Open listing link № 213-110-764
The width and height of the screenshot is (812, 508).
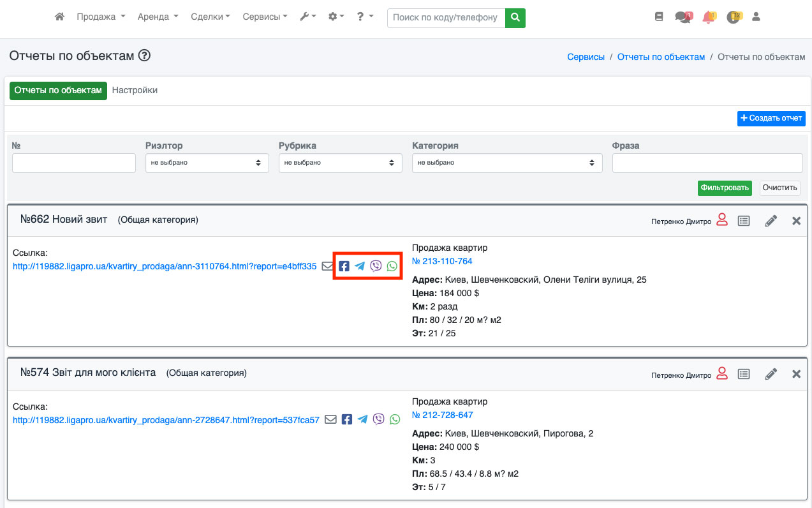442,261
